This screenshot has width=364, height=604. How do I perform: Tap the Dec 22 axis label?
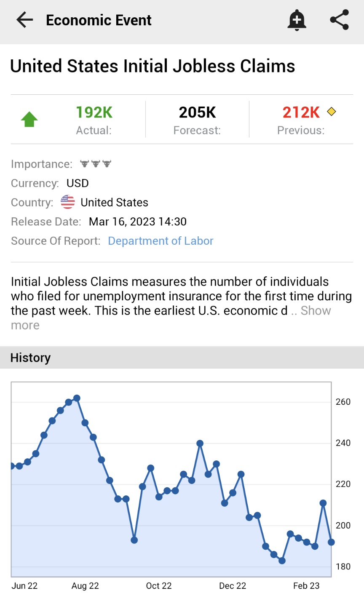coord(233,586)
